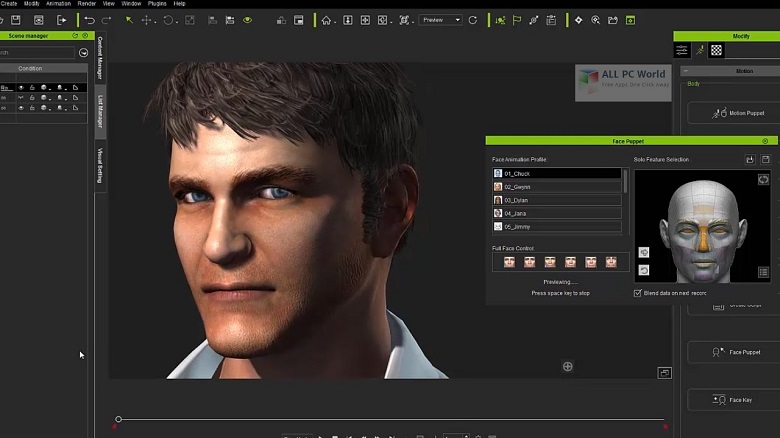Click the Home camera view icon
This screenshot has width=780, height=438.
(x=326, y=20)
